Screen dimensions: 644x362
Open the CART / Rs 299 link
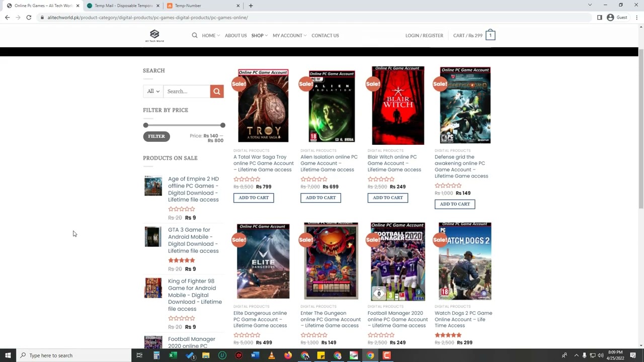468,35
